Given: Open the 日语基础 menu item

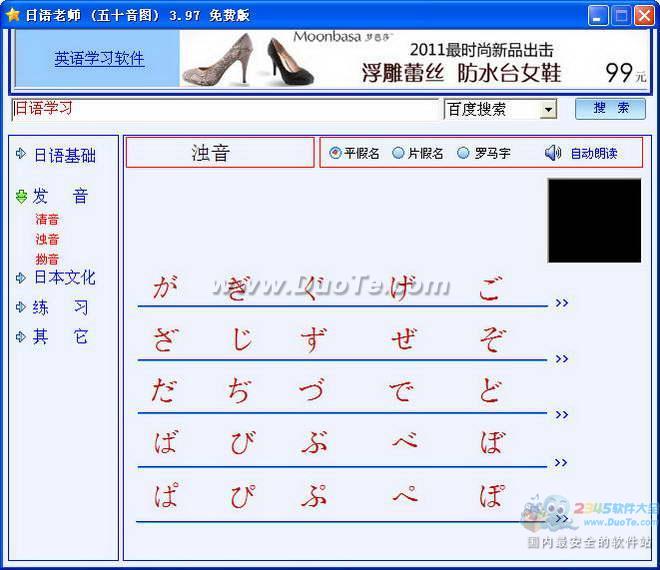Looking at the screenshot, I should (x=64, y=155).
